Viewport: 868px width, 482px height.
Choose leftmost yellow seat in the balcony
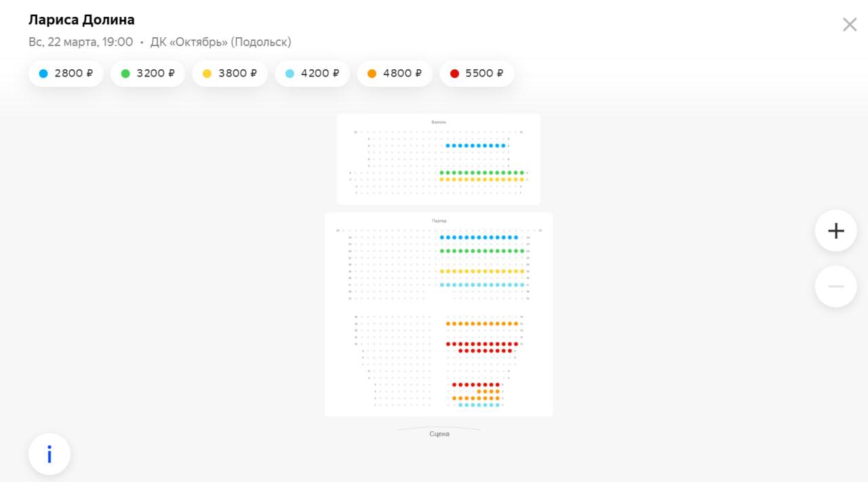(x=441, y=180)
